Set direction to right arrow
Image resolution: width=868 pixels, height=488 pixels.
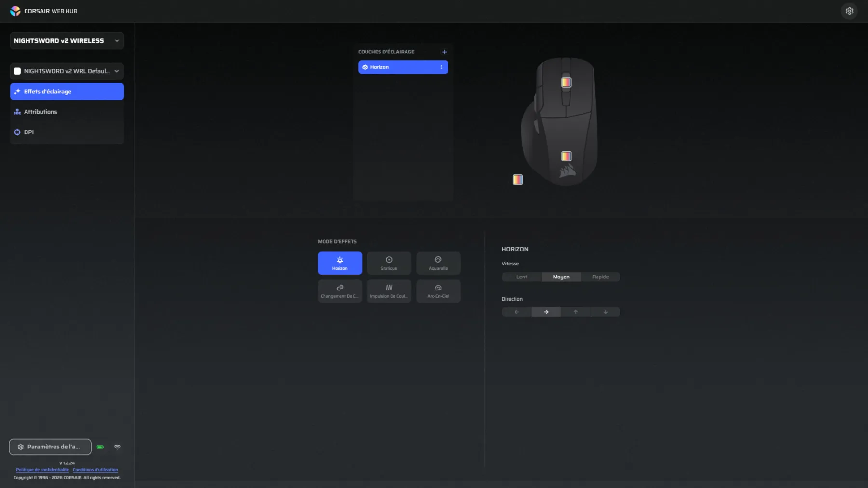pos(546,312)
